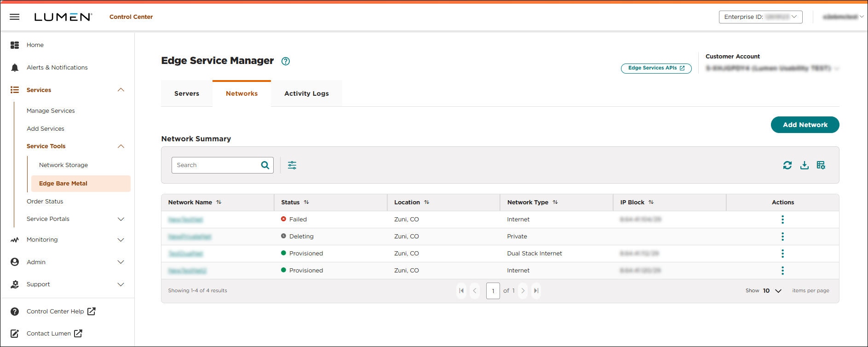Click the search magnifier icon
The width and height of the screenshot is (868, 347).
click(265, 165)
